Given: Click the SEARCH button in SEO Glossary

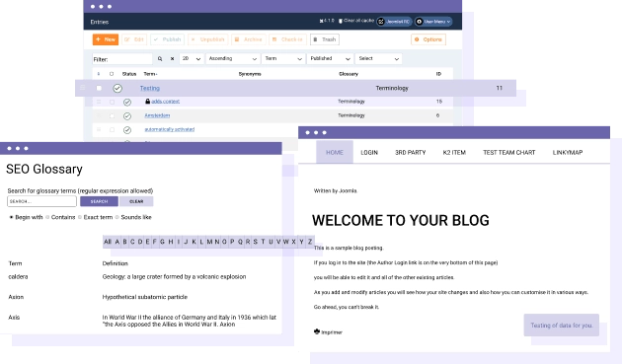Looking at the screenshot, I should [99, 201].
